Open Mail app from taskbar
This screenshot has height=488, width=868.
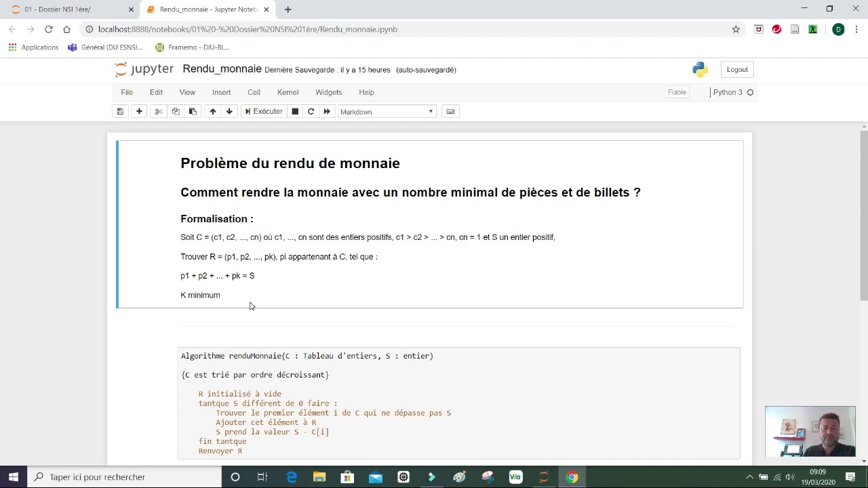(376, 476)
